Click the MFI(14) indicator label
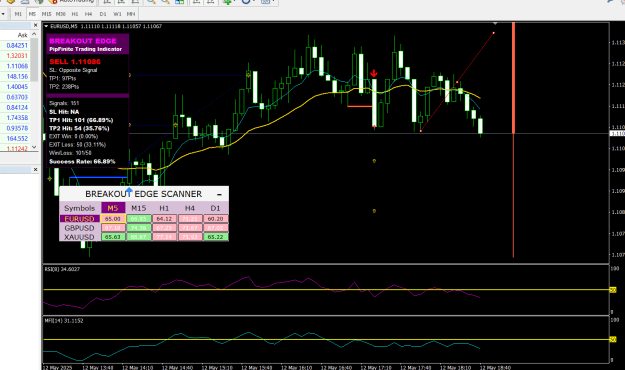 tap(64, 321)
